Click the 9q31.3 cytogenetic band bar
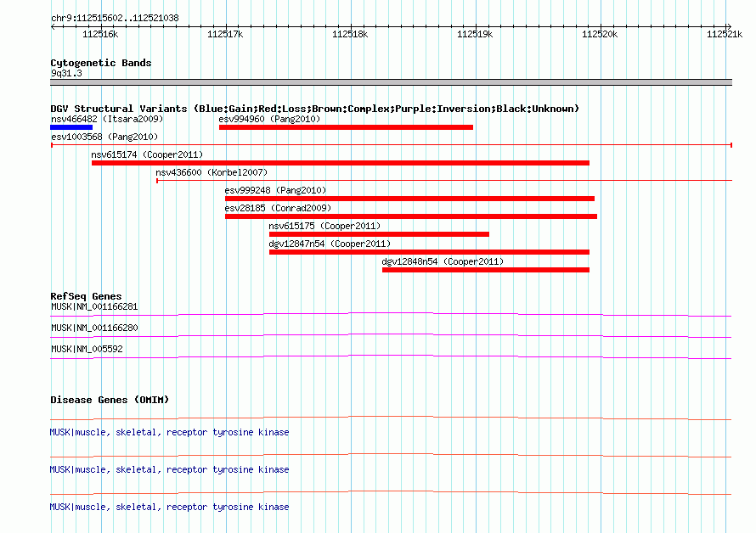The height and width of the screenshot is (533, 756). [391, 82]
